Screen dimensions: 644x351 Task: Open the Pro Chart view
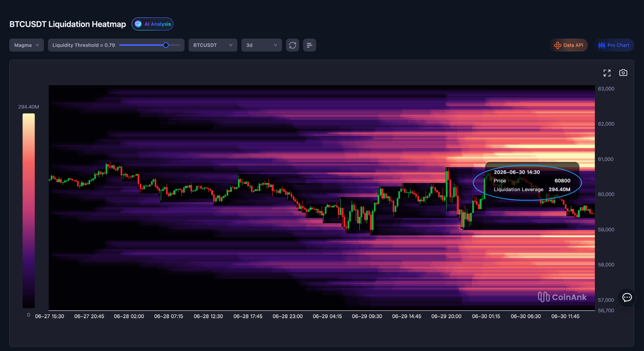tap(613, 45)
